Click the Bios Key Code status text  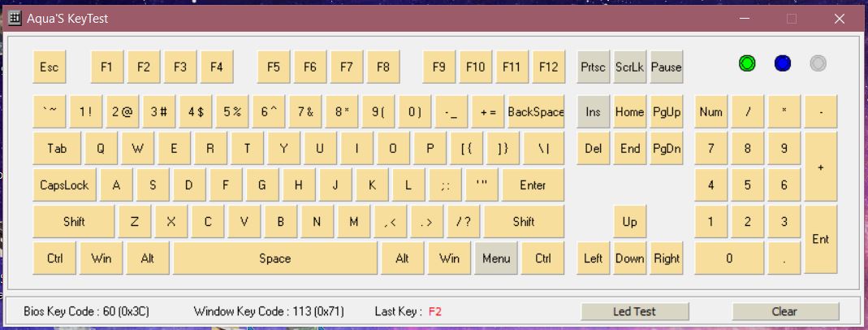pyautogui.click(x=86, y=311)
